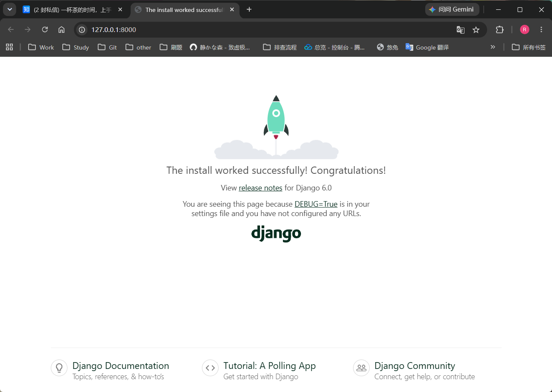Open the 排查流程 bookmarks folder

click(x=280, y=47)
